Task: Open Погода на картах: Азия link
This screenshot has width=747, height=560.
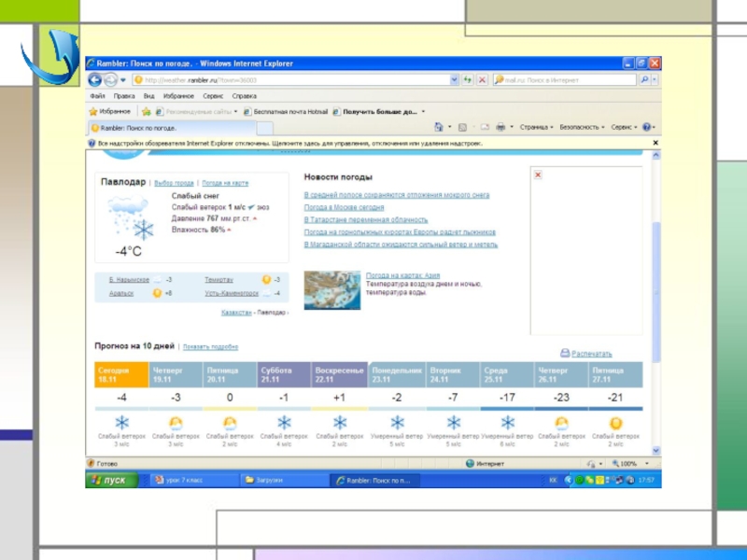Action: coord(402,275)
